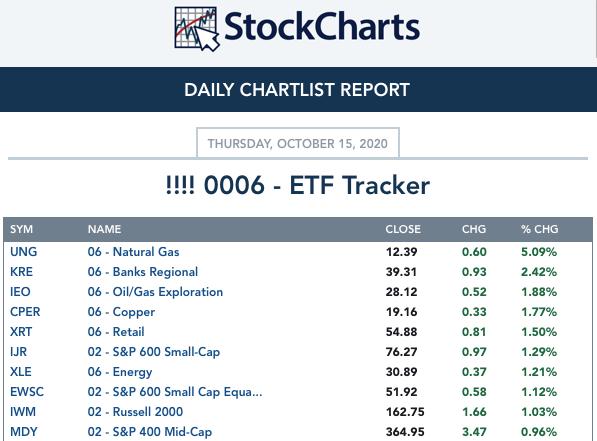Open the CPER symbol link
This screenshot has width=597, height=441.
pyautogui.click(x=25, y=312)
